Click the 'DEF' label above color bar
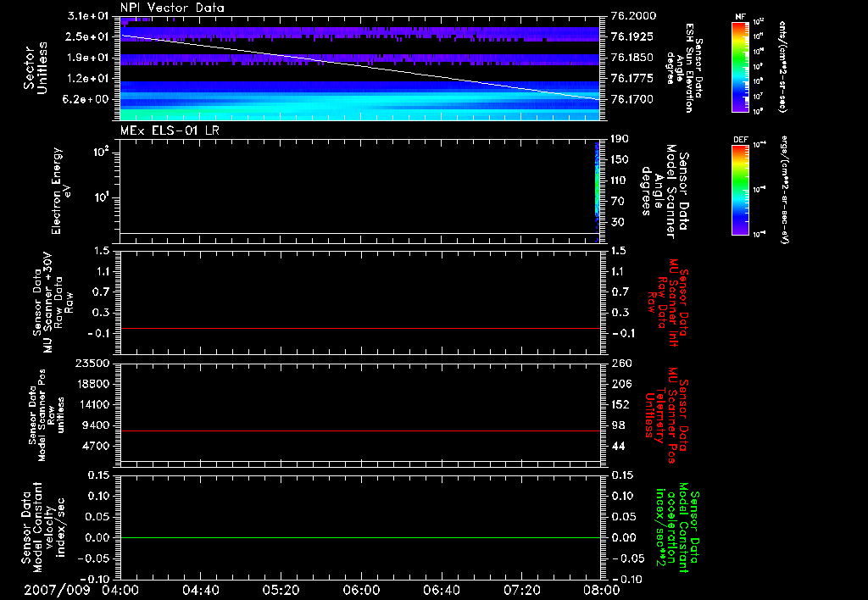Screen dimensions: 868x600 740,140
